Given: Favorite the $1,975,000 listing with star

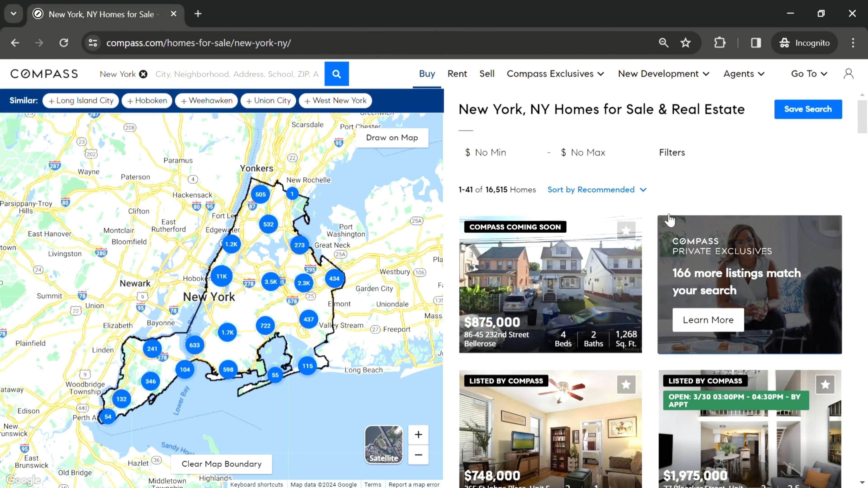Looking at the screenshot, I should pos(825,384).
